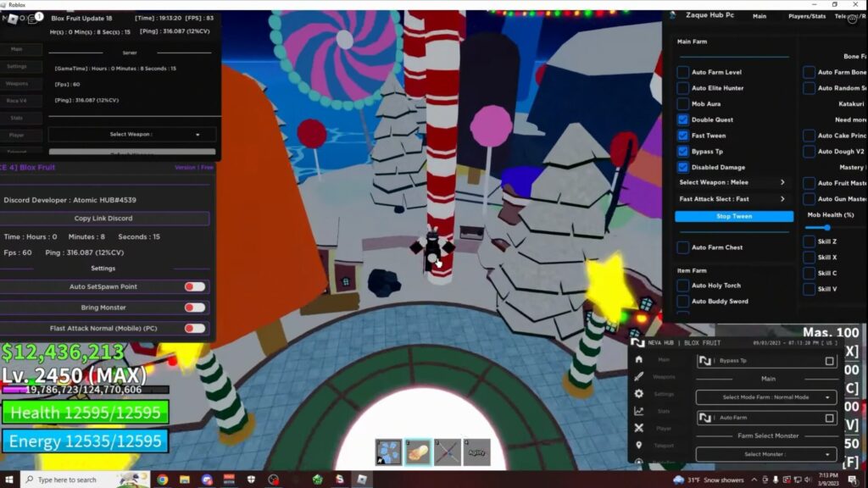Click the Roblox taskbar icon
868x488 pixels.
click(x=361, y=480)
